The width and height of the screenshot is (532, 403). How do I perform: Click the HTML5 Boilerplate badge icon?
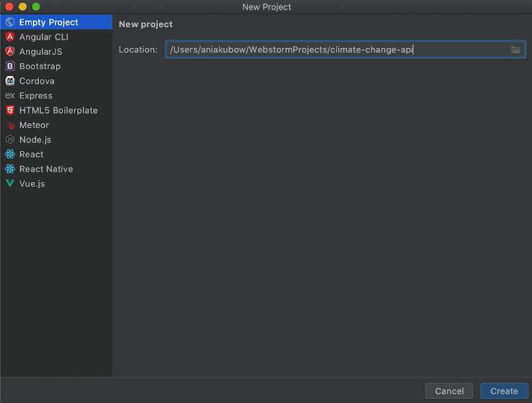(x=10, y=110)
